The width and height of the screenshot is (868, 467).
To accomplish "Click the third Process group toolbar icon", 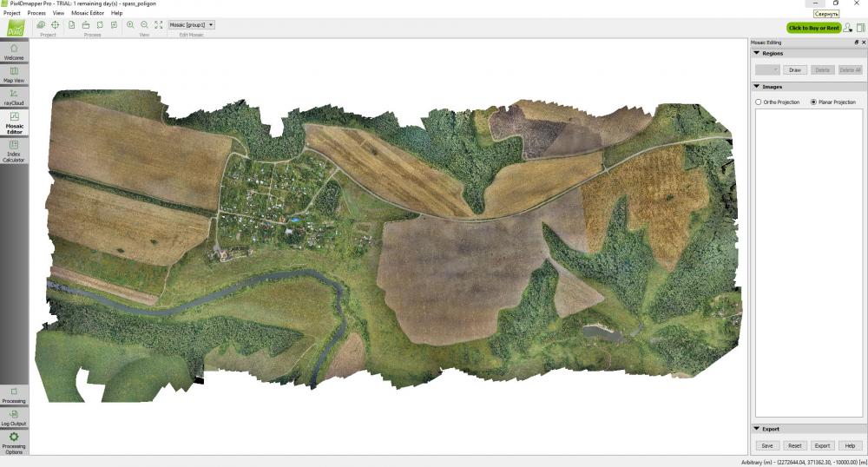I will click(x=100, y=25).
